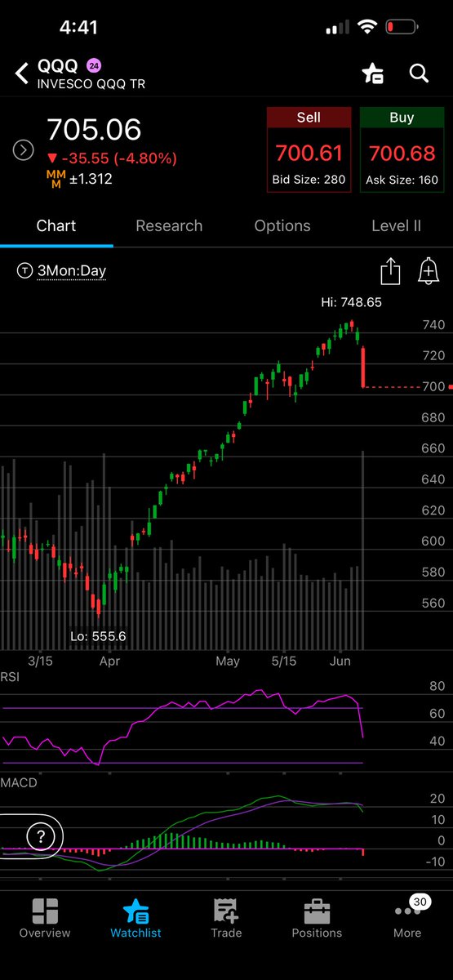
Task: Tap the purple 24 badge next to QQQ
Action: pos(94,66)
